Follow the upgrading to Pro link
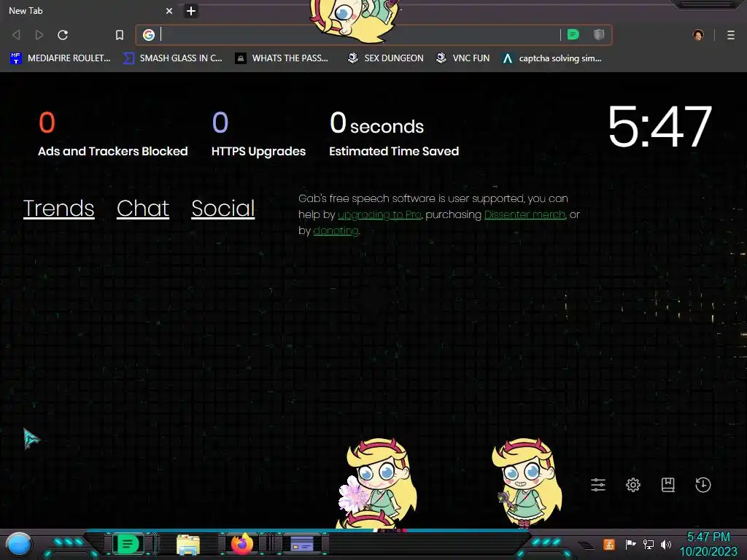 point(379,215)
